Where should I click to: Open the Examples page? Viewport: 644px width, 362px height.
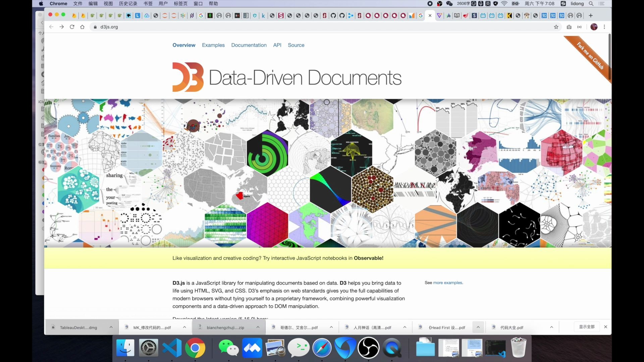click(213, 45)
